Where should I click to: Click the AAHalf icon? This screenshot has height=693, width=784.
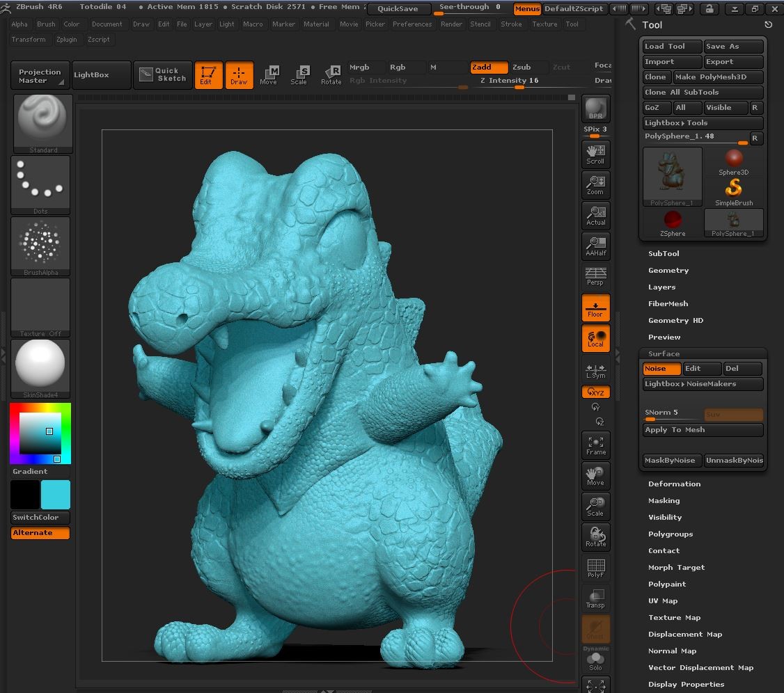(595, 246)
